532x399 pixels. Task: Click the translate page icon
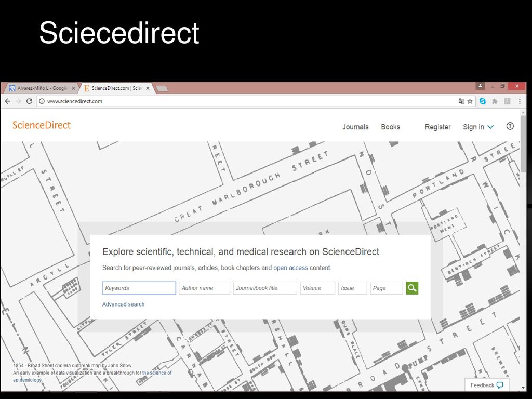461,101
